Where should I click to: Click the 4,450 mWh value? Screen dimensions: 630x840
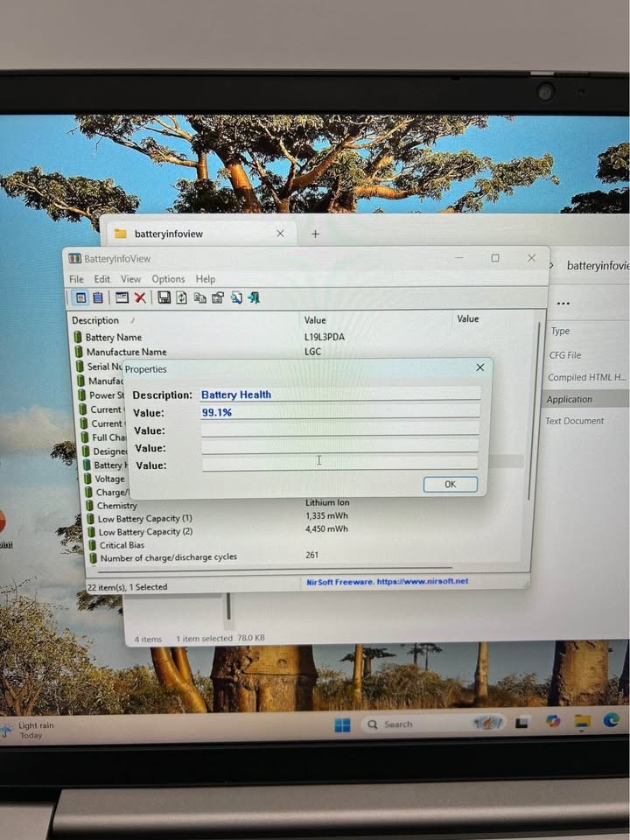326,528
